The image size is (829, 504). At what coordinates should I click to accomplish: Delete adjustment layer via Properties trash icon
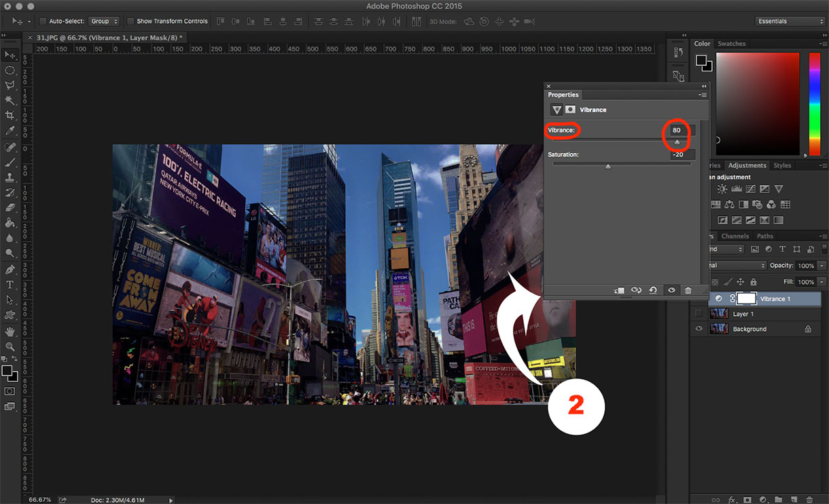click(x=688, y=290)
